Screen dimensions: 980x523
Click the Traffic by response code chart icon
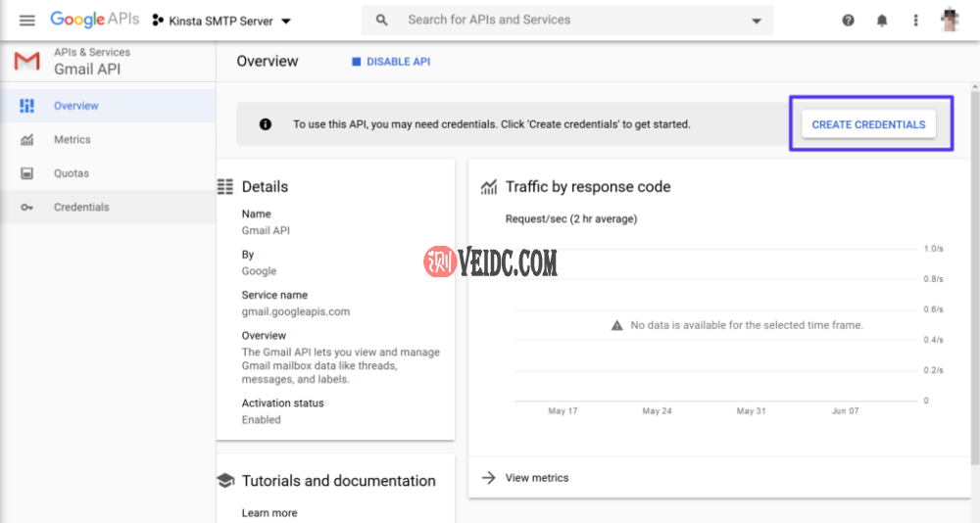tap(489, 186)
